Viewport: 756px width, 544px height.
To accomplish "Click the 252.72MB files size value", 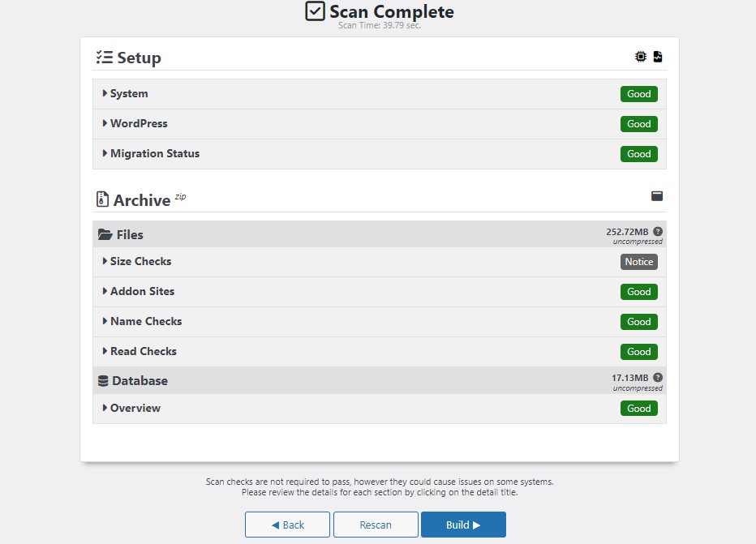I will pos(627,232).
